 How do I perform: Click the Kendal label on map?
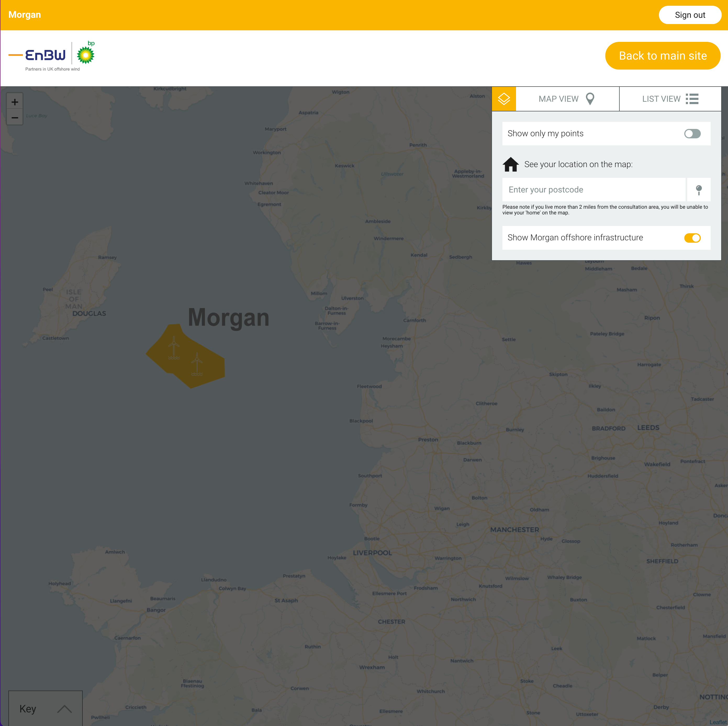419,255
